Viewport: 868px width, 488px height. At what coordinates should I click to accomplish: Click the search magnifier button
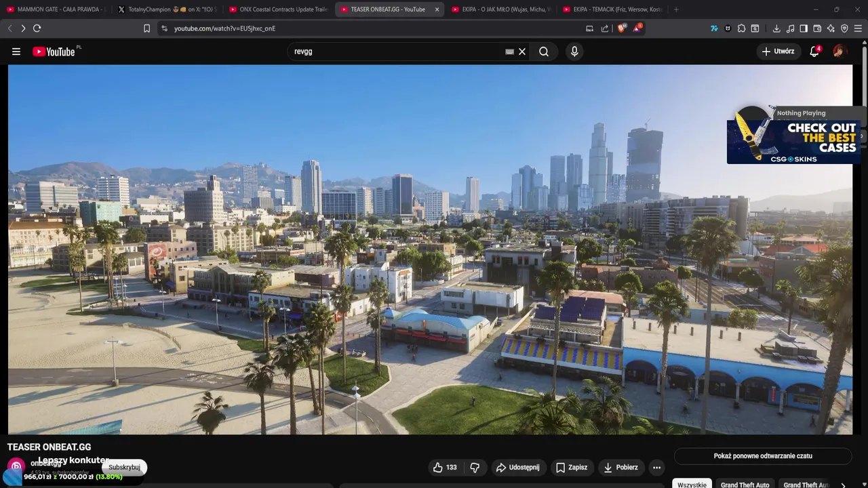coord(544,52)
